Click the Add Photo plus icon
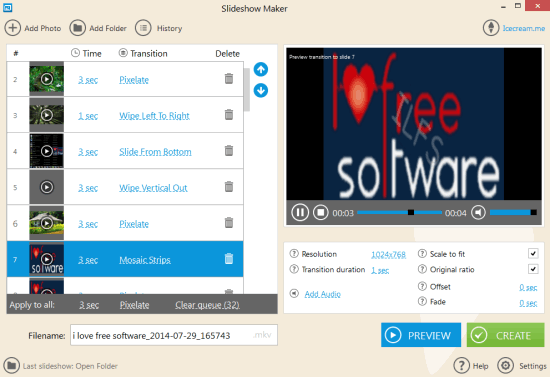Viewport: 550px width, 377px height. [x=12, y=28]
